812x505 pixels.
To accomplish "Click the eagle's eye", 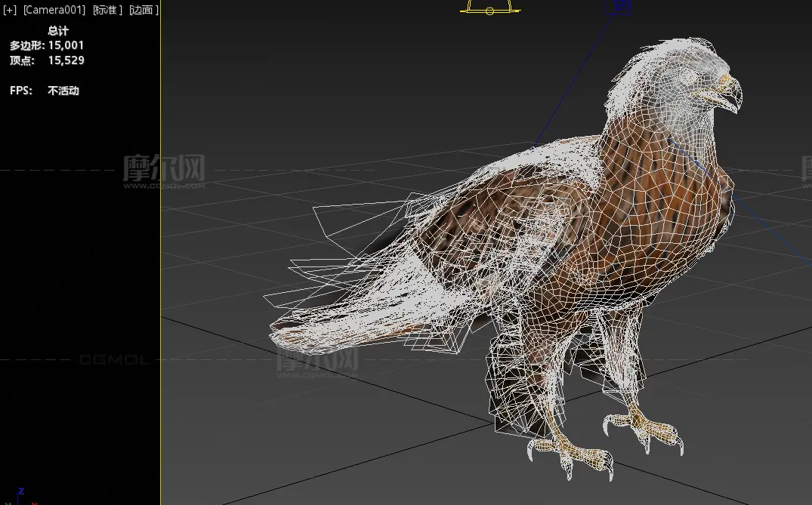I will pyautogui.click(x=689, y=77).
